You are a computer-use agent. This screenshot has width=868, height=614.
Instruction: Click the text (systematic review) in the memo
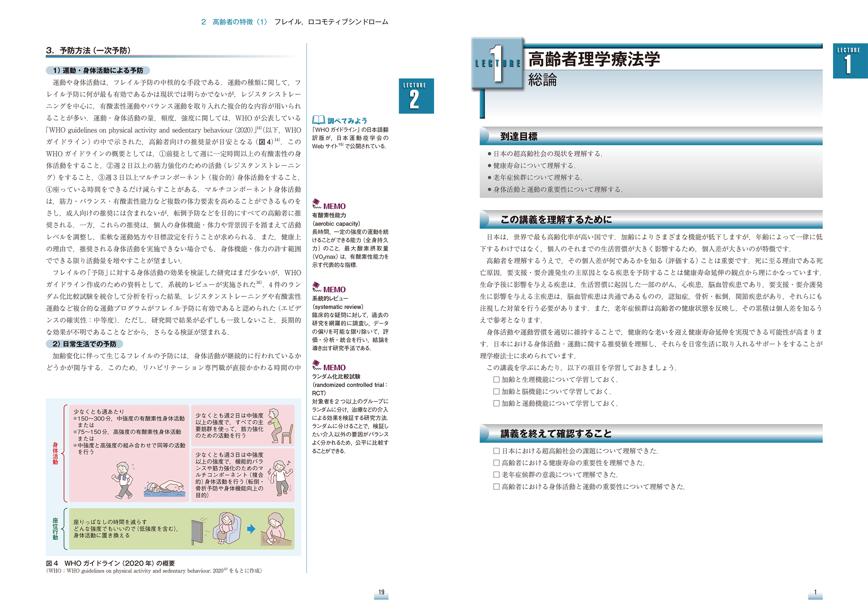[x=337, y=307]
